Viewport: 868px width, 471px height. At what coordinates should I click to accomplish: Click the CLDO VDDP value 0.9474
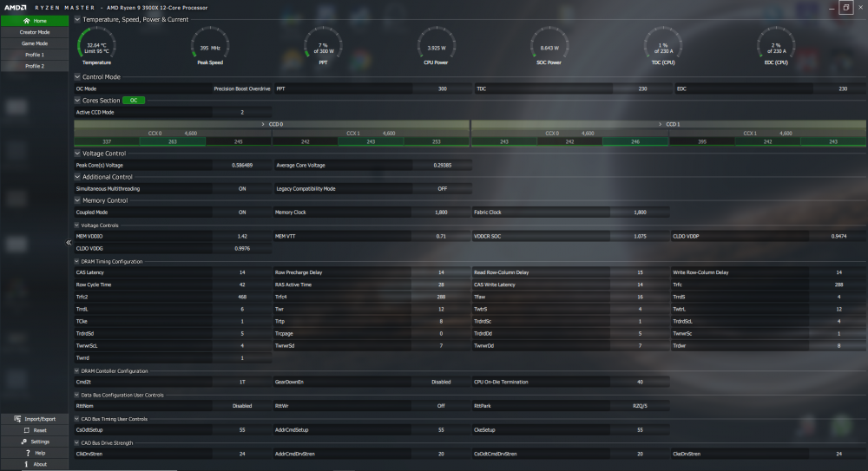click(x=838, y=236)
